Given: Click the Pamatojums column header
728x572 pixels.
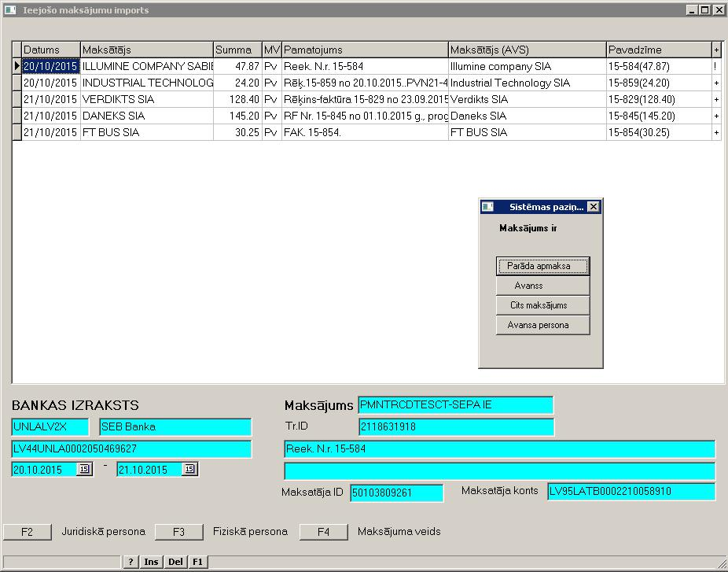Looking at the screenshot, I should tap(365, 50).
